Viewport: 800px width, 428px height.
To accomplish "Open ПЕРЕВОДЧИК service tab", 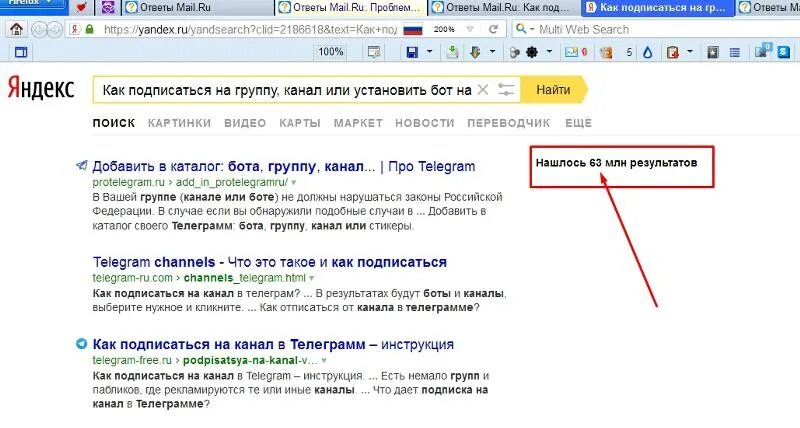I will (509, 123).
